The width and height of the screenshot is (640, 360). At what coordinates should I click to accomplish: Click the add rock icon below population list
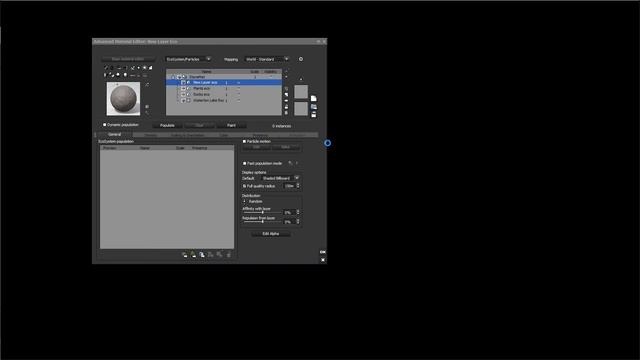tap(184, 255)
